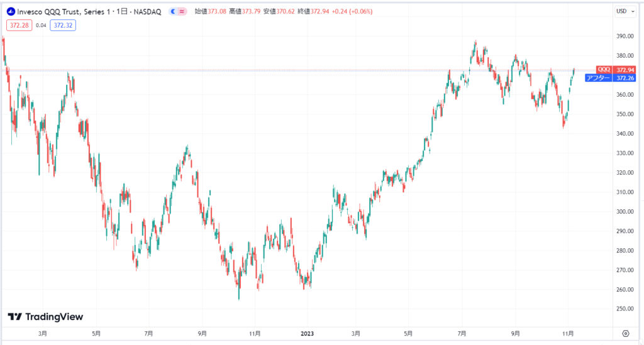Click the 320.00 price axis label
644x345 pixels.
pos(625,173)
